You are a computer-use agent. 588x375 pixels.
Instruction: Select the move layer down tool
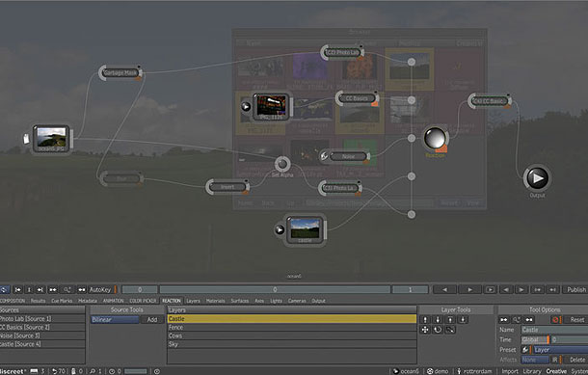click(x=438, y=319)
